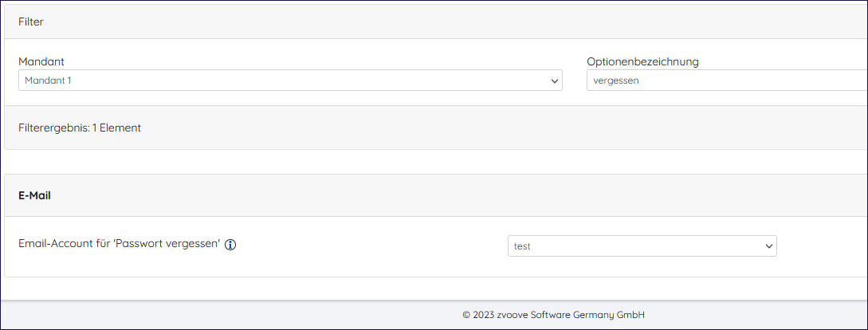The height and width of the screenshot is (330, 868).
Task: Click the '© 2023 zvoove Software Germany GmbH' footer text
Action: click(554, 315)
